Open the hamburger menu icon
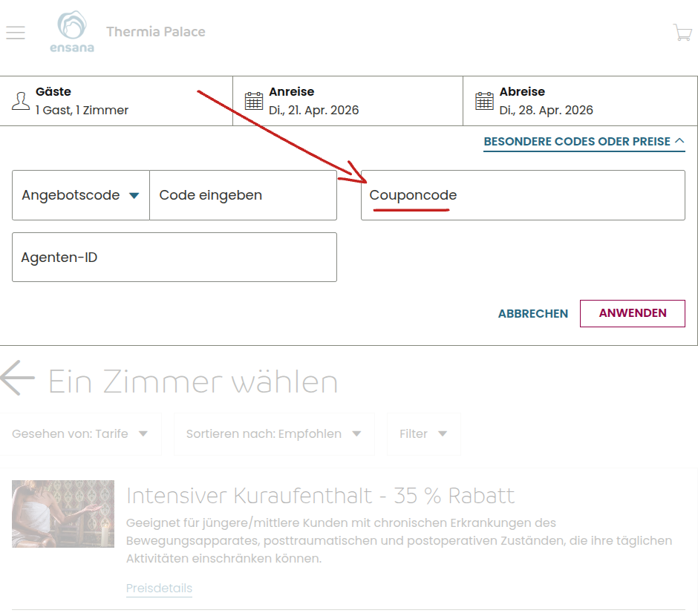 coord(15,33)
